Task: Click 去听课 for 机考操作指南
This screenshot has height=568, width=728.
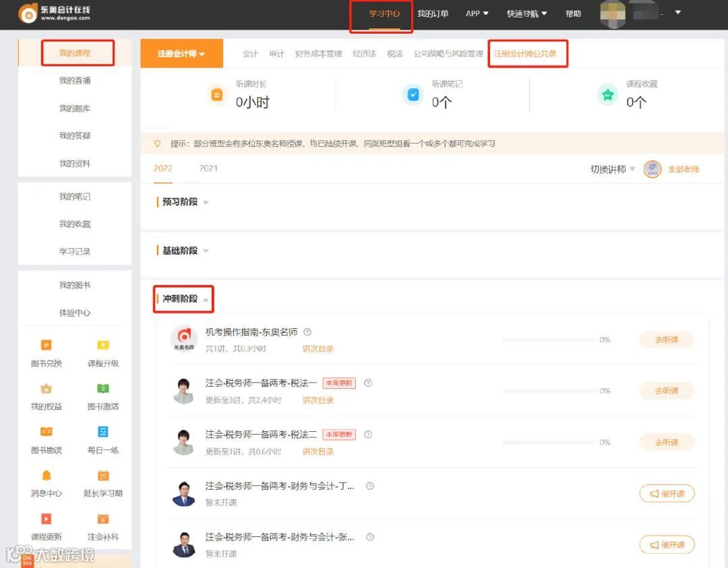Action: point(667,340)
